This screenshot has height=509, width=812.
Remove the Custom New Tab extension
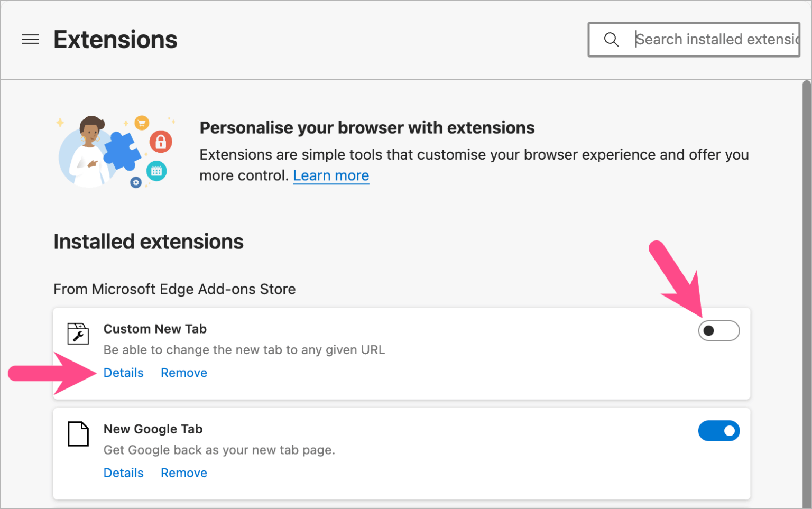(x=183, y=373)
